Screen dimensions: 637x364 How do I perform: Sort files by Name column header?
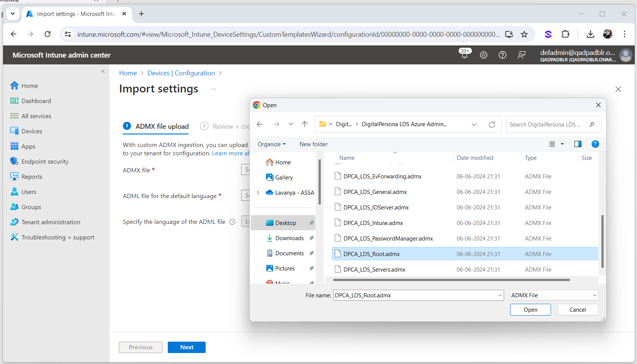click(x=347, y=158)
